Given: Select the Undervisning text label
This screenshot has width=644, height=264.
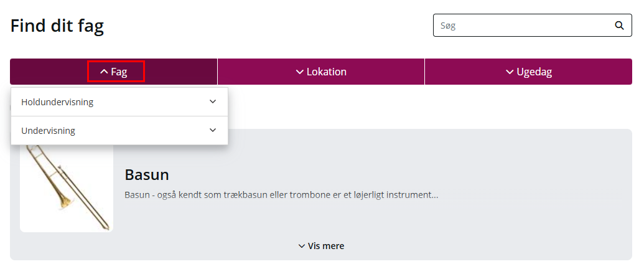Looking at the screenshot, I should pos(48,131).
